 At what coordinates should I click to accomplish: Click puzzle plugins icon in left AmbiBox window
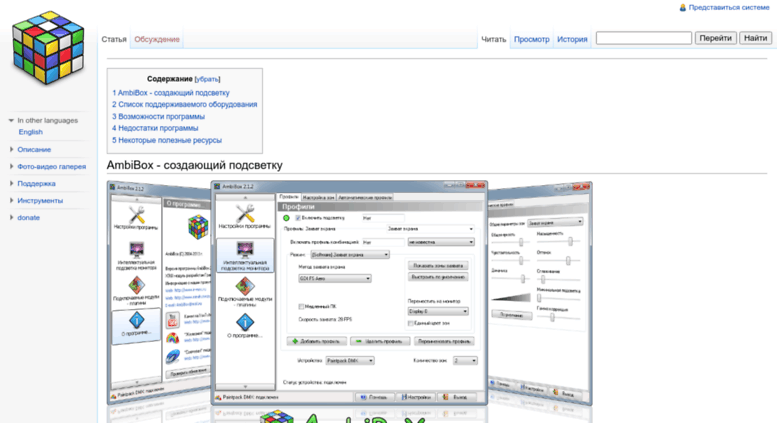(x=136, y=285)
